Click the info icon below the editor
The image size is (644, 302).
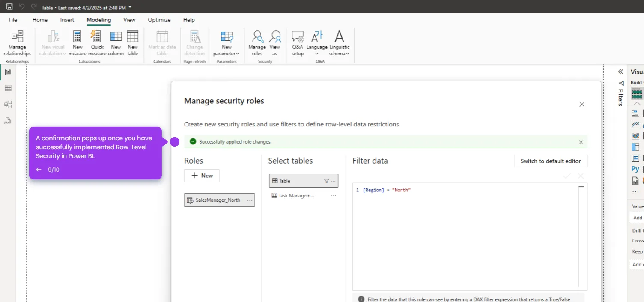pos(361,299)
